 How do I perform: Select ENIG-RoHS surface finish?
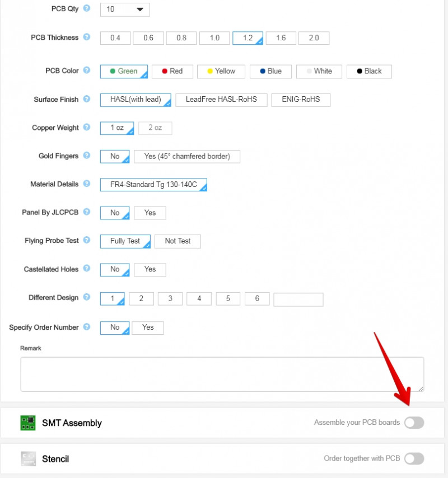pos(301,100)
